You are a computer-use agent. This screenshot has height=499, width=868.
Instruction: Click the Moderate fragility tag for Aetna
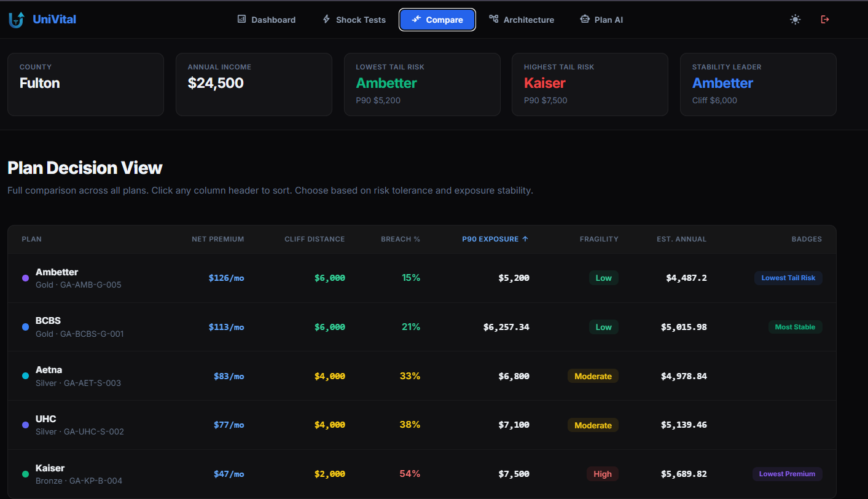pyautogui.click(x=593, y=376)
